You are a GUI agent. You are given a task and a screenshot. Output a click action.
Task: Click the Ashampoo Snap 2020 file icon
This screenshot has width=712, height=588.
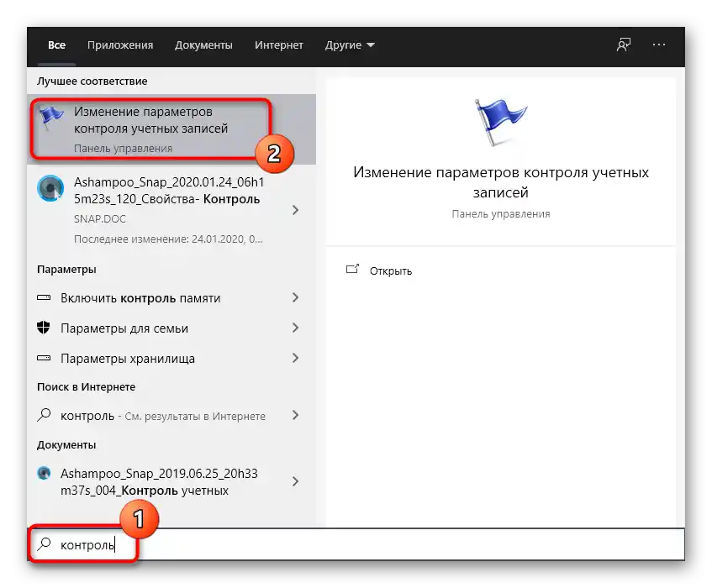click(x=50, y=188)
